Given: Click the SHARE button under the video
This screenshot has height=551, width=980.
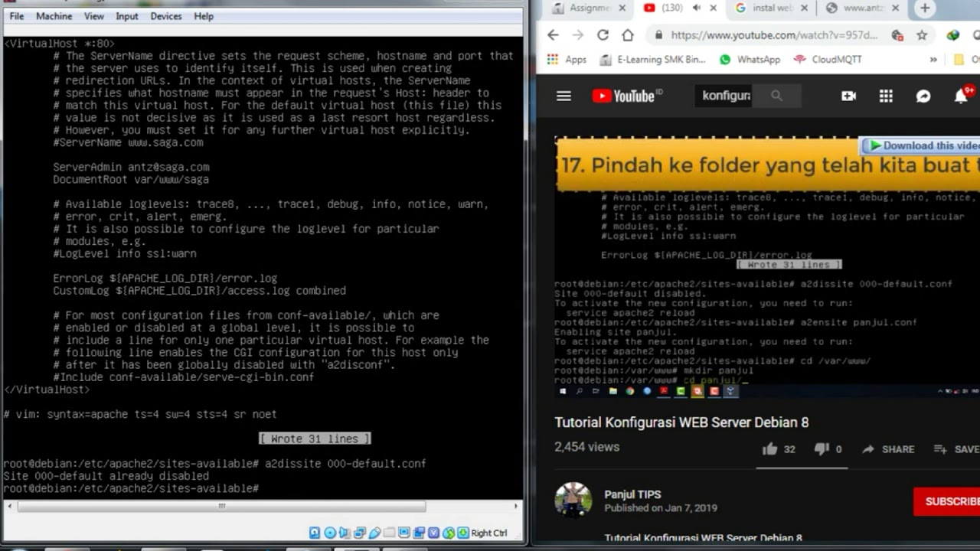Looking at the screenshot, I should pyautogui.click(x=888, y=449).
